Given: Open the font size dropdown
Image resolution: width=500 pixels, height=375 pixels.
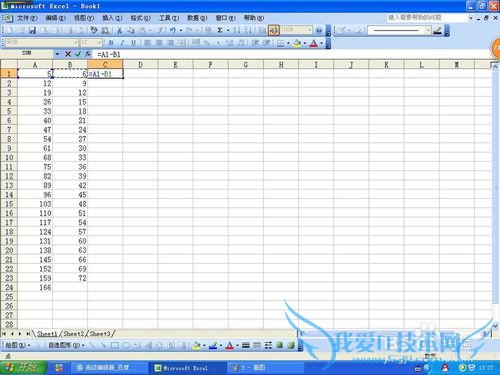Looking at the screenshot, I should (99, 43).
